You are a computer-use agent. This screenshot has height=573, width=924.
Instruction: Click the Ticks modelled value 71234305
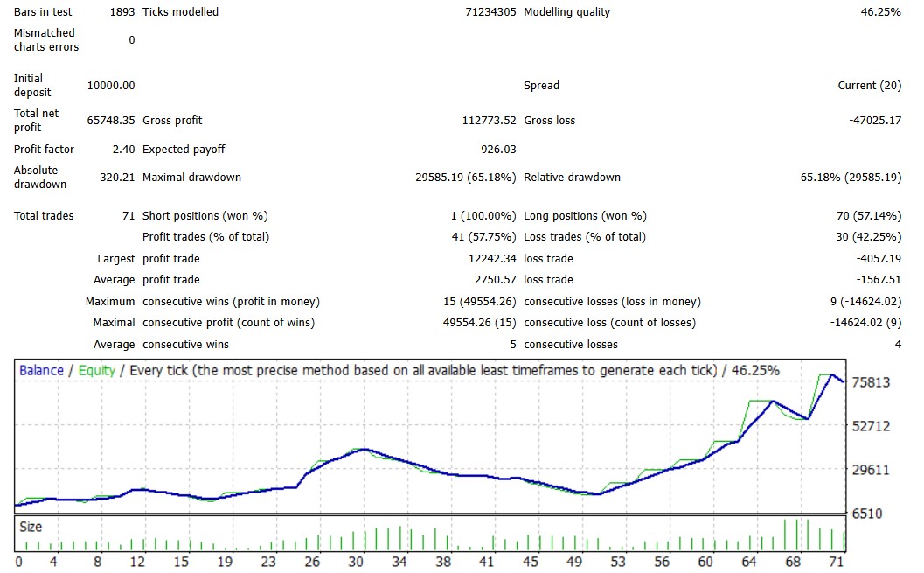click(490, 11)
